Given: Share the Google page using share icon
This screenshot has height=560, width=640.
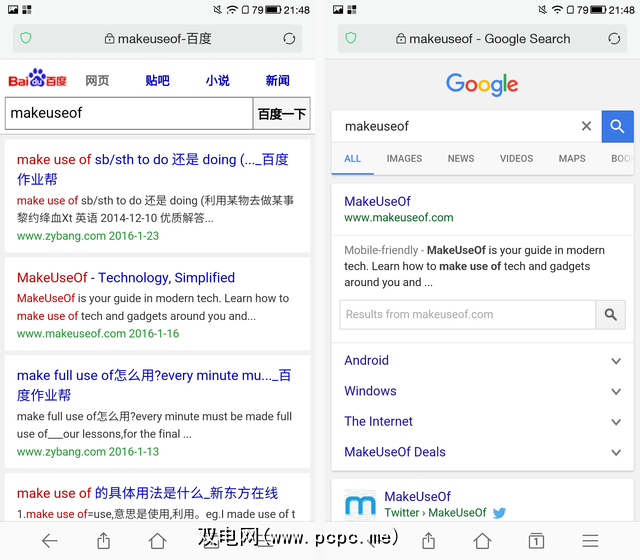Looking at the screenshot, I should tap(428, 541).
